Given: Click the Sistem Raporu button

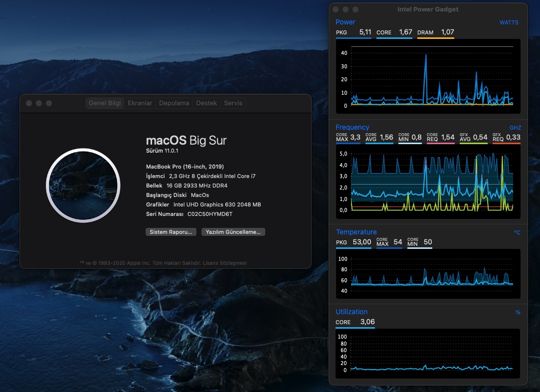Looking at the screenshot, I should click(x=171, y=232).
